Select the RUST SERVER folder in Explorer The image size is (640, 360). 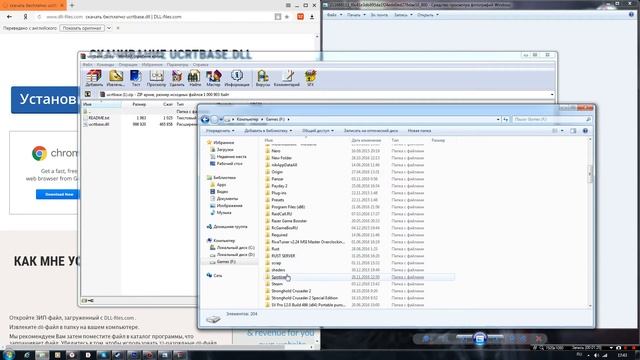pyautogui.click(x=283, y=256)
